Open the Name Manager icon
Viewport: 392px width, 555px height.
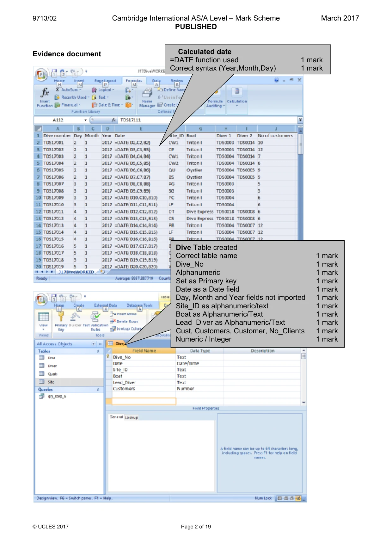click(147, 93)
